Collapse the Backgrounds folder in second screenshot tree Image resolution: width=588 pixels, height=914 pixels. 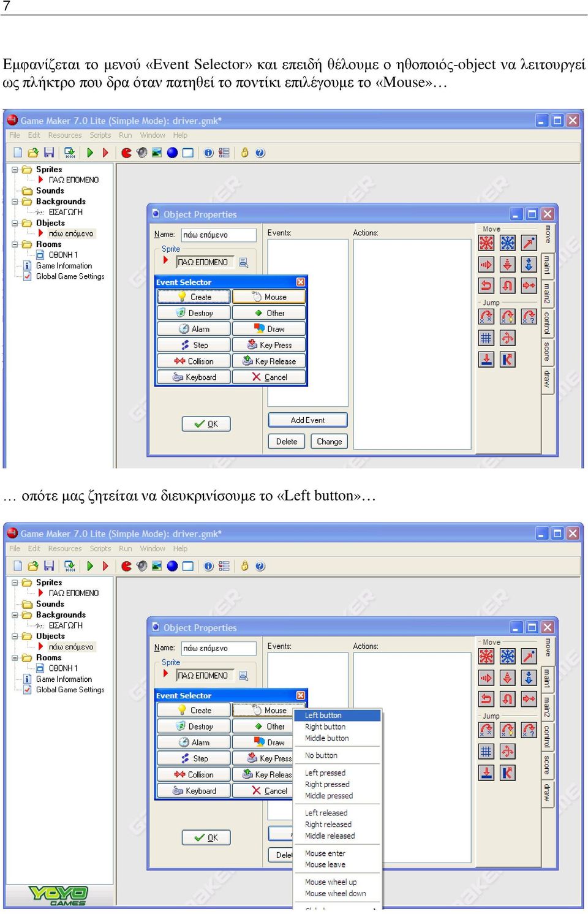pyautogui.click(x=15, y=614)
